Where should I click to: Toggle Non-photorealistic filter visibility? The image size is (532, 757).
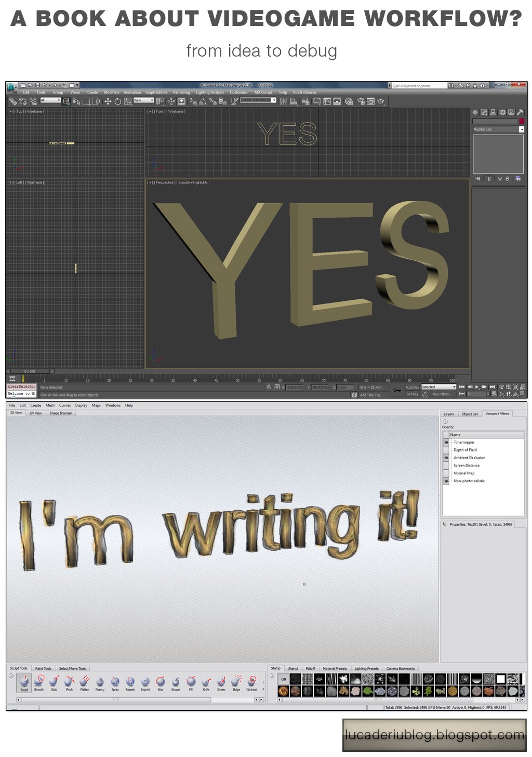click(446, 481)
